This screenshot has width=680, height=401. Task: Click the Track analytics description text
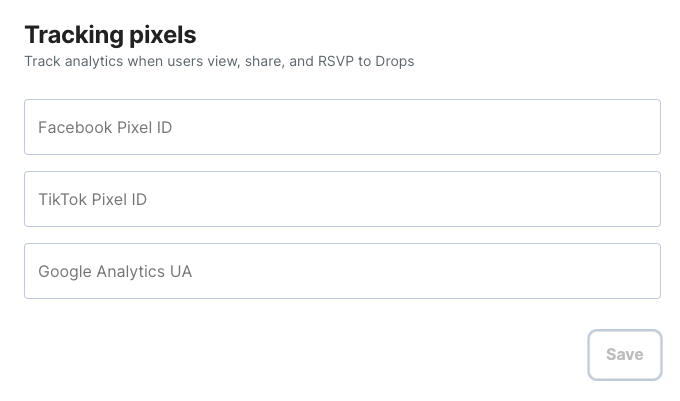coord(219,61)
